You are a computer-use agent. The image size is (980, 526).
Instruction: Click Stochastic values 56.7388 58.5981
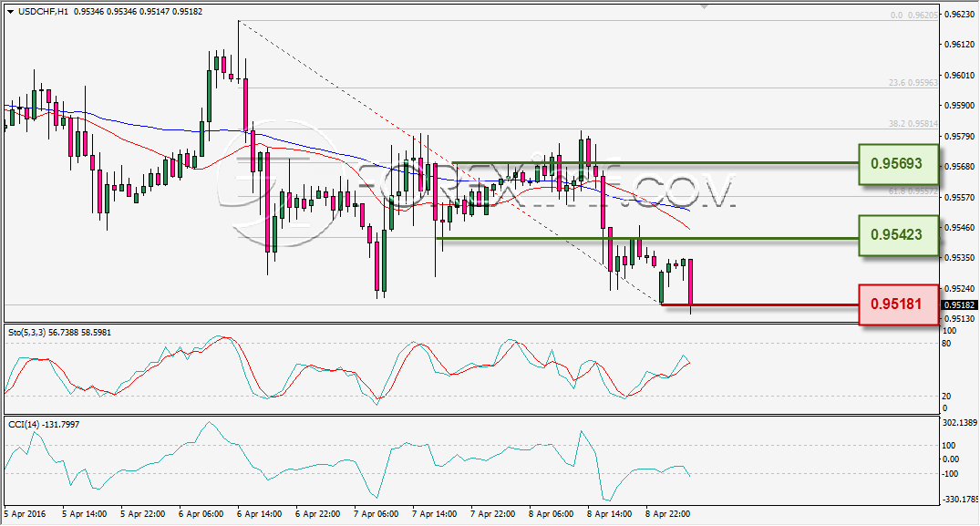pos(79,333)
